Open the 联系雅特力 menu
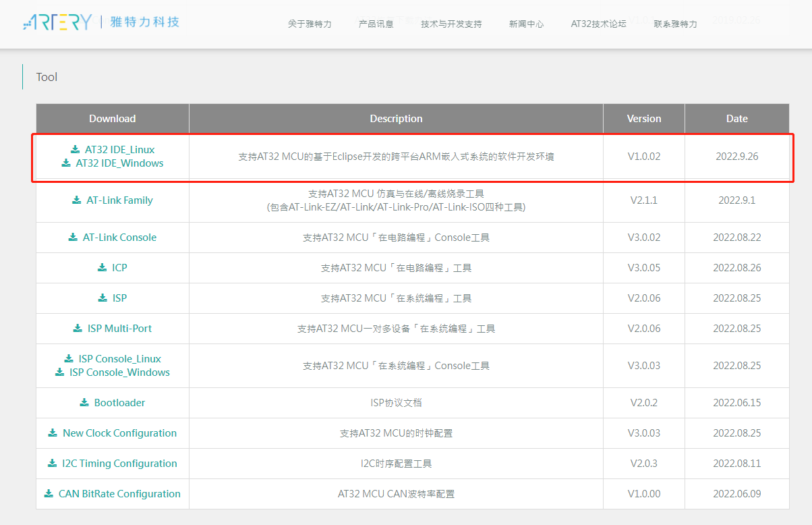Viewport: 812px width, 525px height. click(676, 24)
